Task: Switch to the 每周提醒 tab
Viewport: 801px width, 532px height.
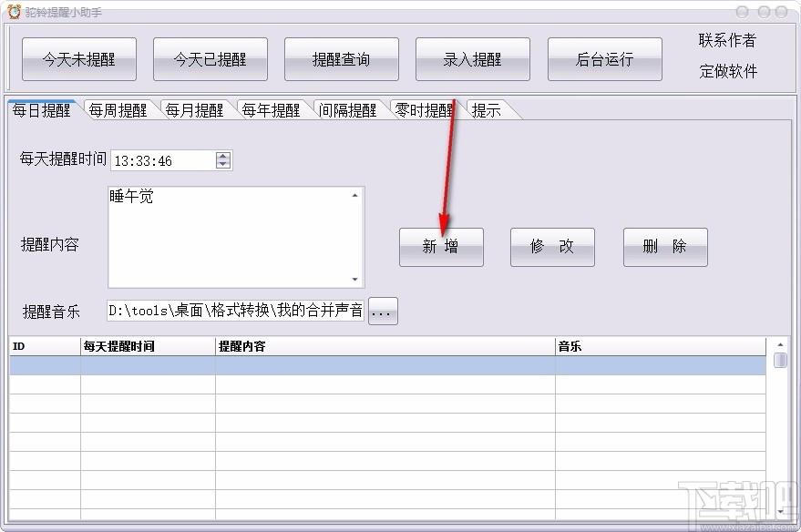Action: click(x=118, y=110)
